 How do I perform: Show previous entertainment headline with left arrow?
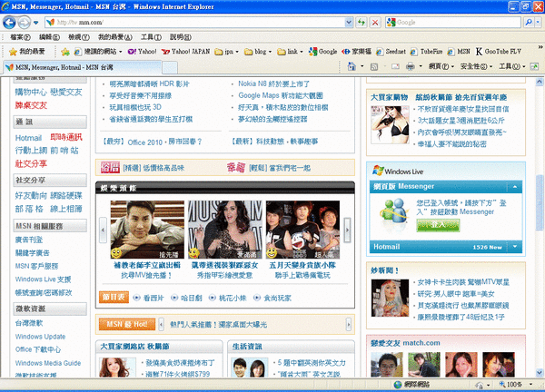[103, 230]
